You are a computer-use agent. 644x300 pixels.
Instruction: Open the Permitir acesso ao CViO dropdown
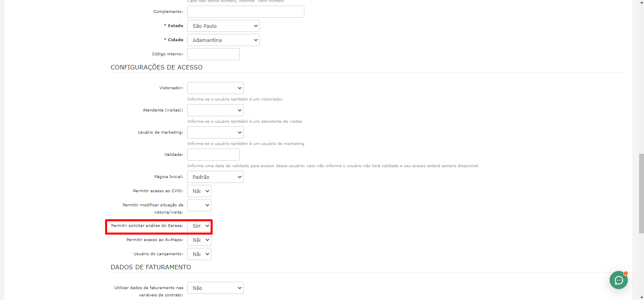click(199, 191)
